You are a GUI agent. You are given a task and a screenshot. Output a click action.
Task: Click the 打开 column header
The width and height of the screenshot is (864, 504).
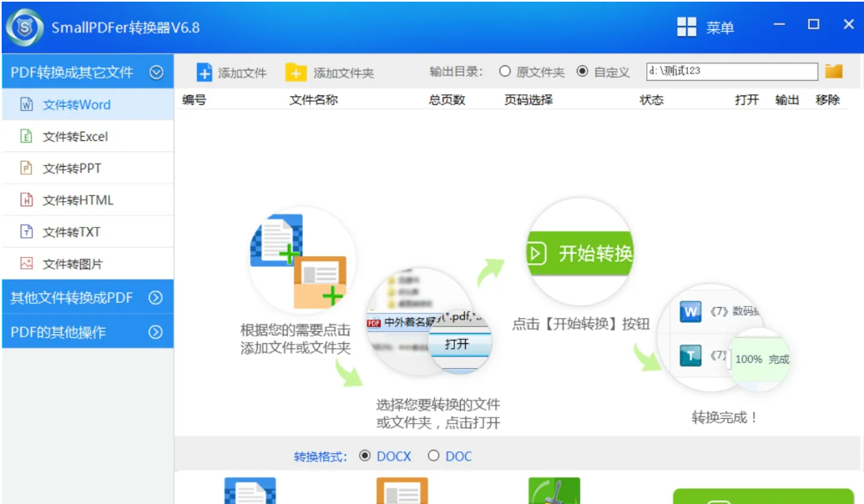(x=746, y=99)
